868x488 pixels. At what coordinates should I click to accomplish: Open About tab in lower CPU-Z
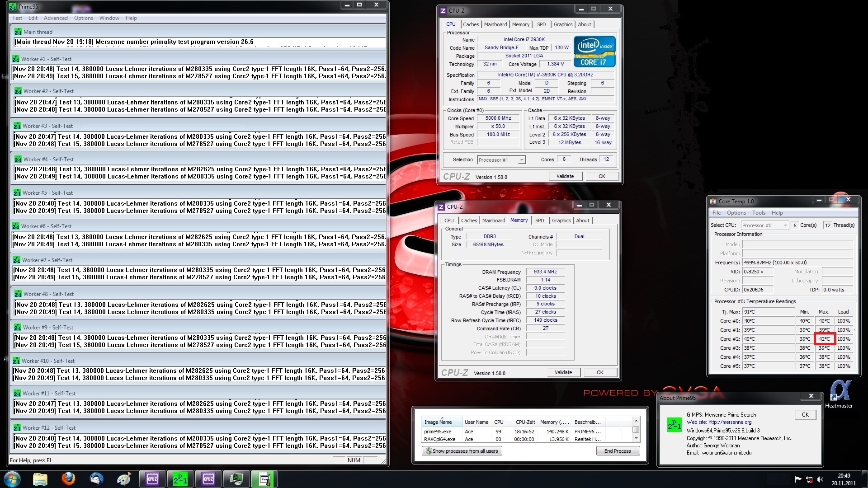[583, 221]
